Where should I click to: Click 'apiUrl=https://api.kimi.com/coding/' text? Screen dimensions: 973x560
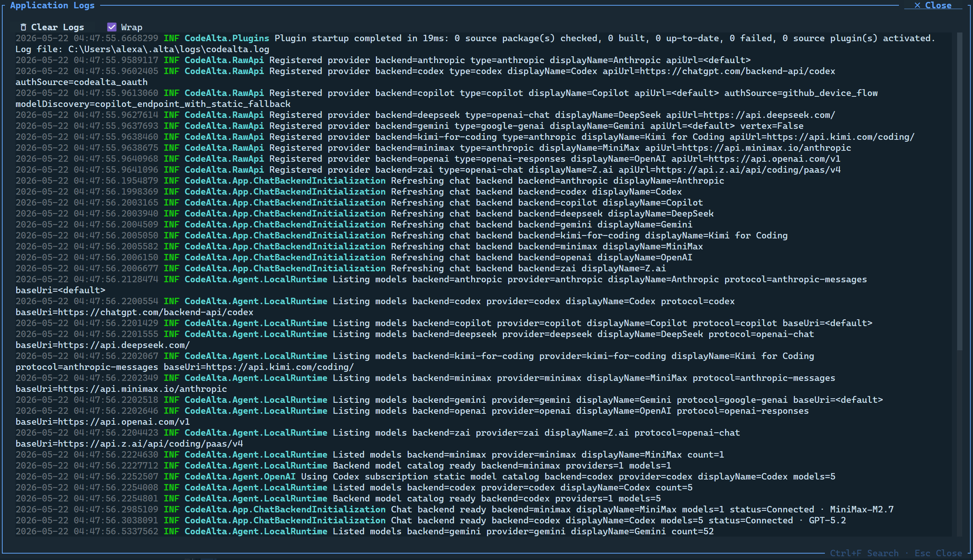(822, 137)
